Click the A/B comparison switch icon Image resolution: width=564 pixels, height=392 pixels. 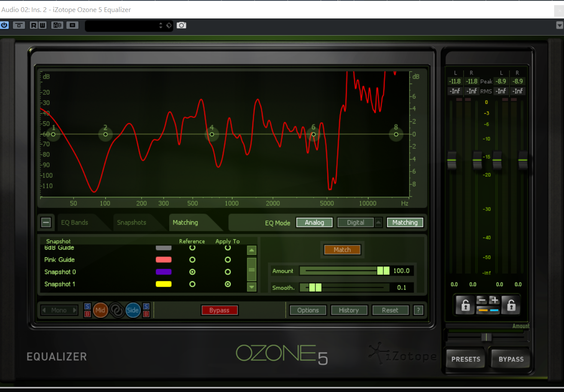coord(57,25)
